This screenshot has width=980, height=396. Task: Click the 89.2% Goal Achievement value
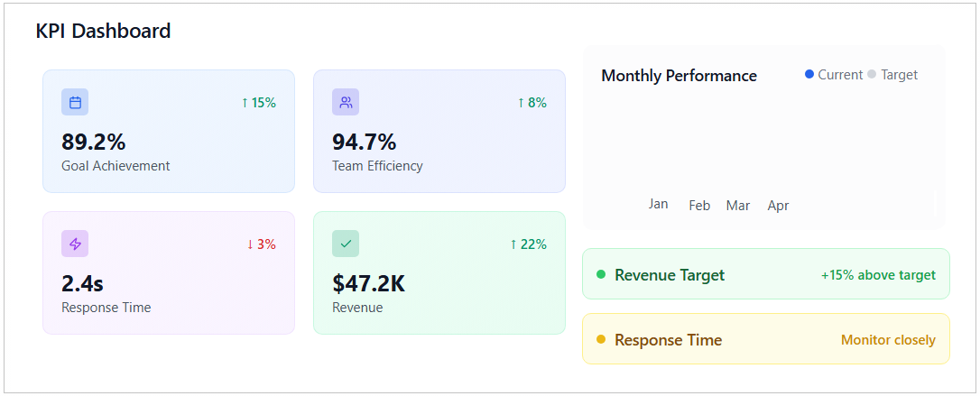[x=94, y=143]
